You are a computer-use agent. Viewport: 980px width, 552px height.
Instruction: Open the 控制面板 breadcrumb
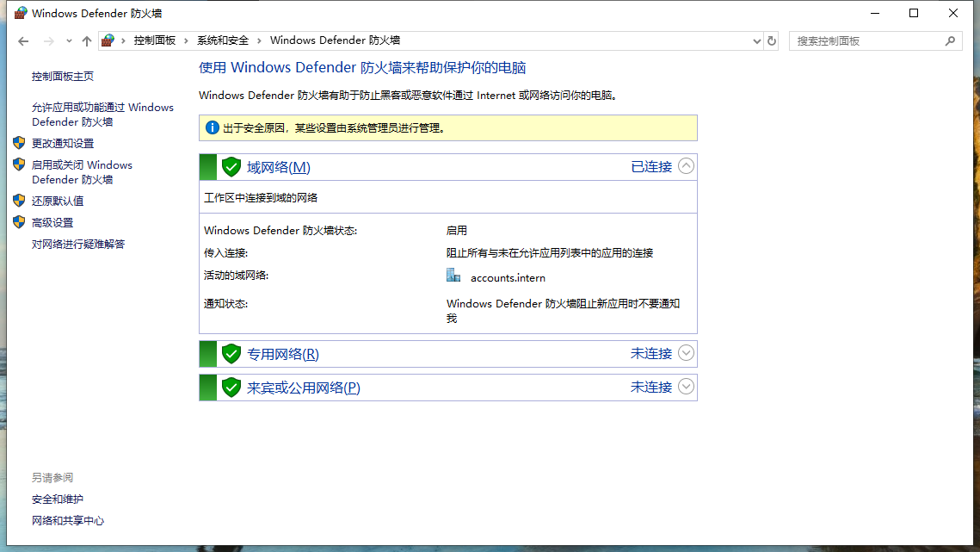154,40
